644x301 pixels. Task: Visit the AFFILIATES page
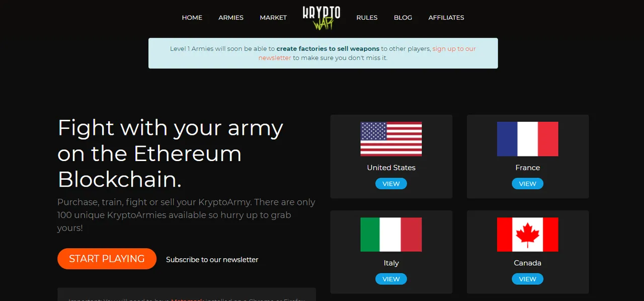(446, 18)
